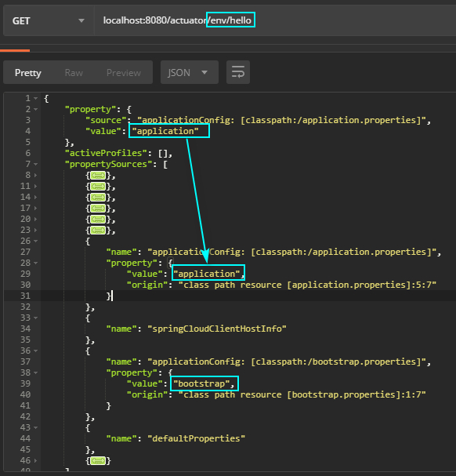
Task: Collapse the object at line 43
Action: 36,427
